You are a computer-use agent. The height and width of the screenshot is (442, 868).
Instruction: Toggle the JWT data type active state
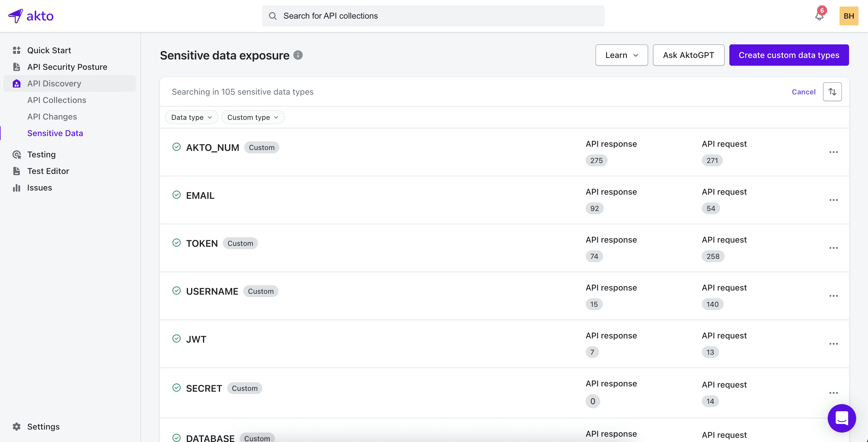tap(177, 338)
